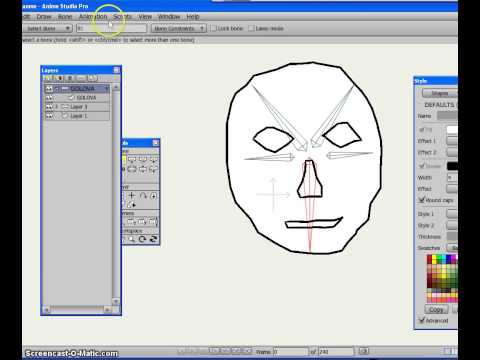Open the Draw menu
480x360 pixels.
pos(44,17)
